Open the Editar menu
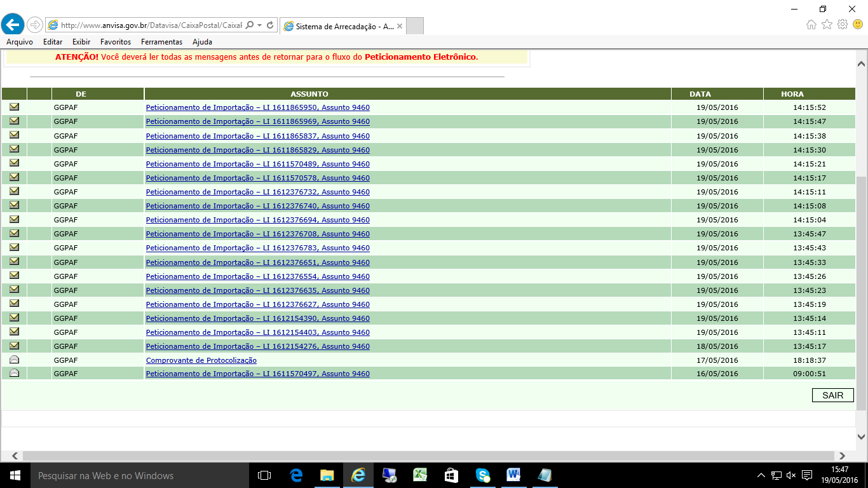The height and width of the screenshot is (488, 868). [53, 42]
